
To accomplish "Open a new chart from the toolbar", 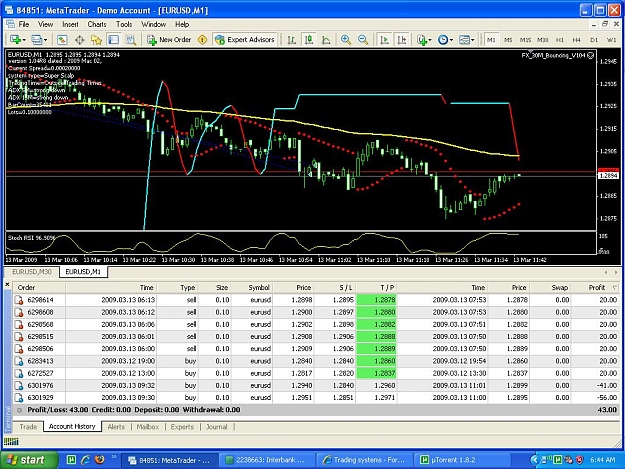I will 16,40.
